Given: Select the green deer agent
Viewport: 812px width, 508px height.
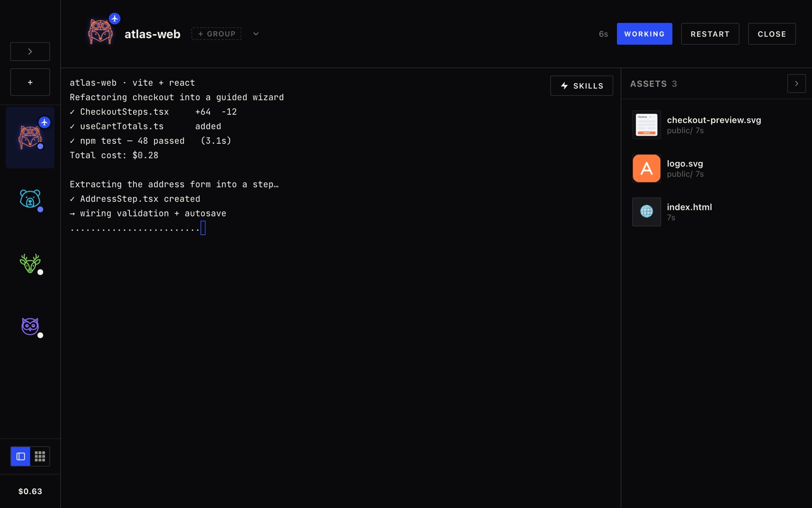Looking at the screenshot, I should tap(30, 264).
